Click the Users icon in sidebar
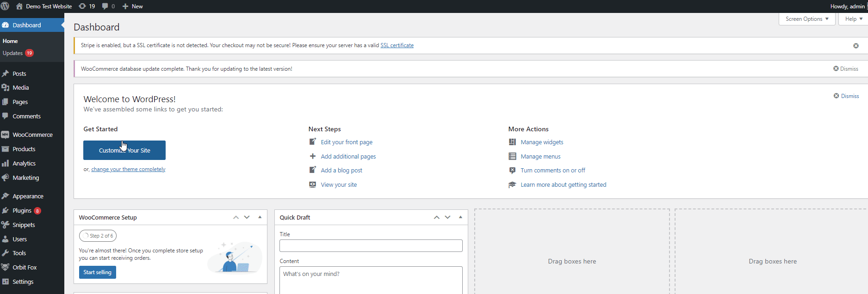Viewport: 868px width, 294px height. point(6,239)
